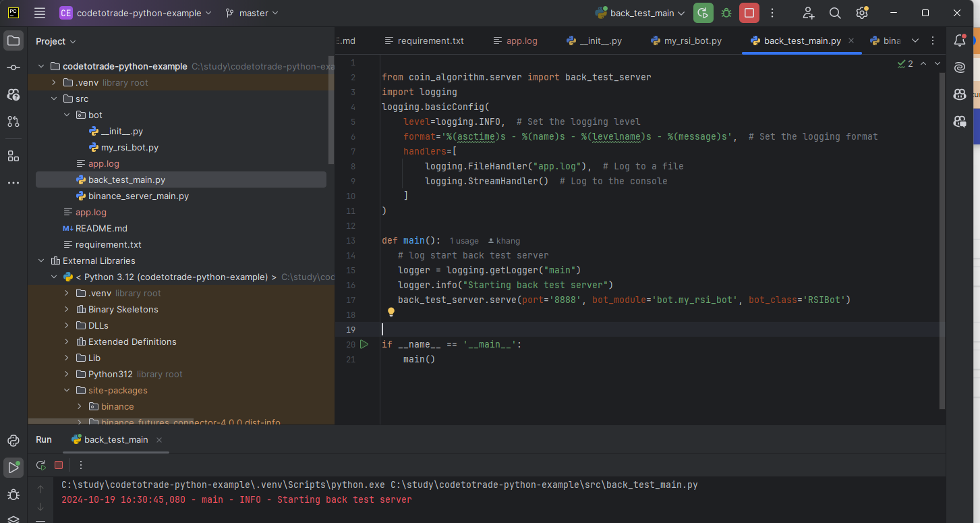Run the back_test_main configuration

702,13
